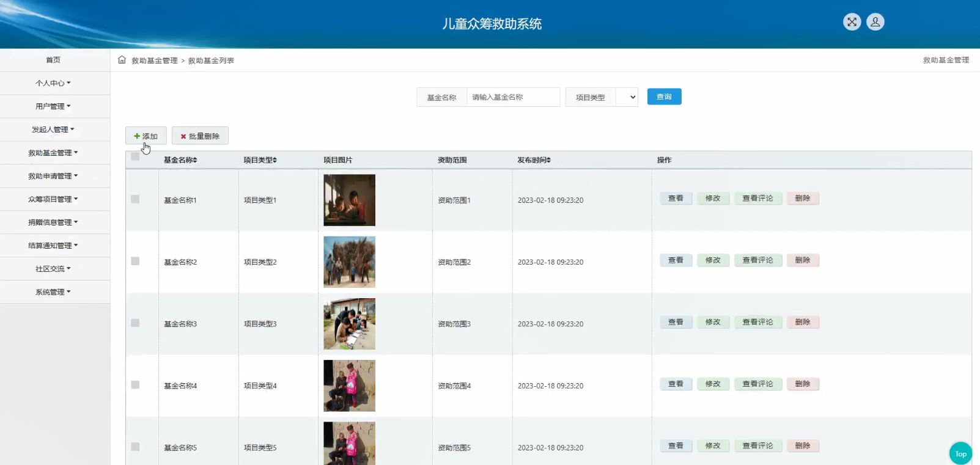Click 查看 for 基金名称5 row
980x465 pixels.
(x=676, y=446)
